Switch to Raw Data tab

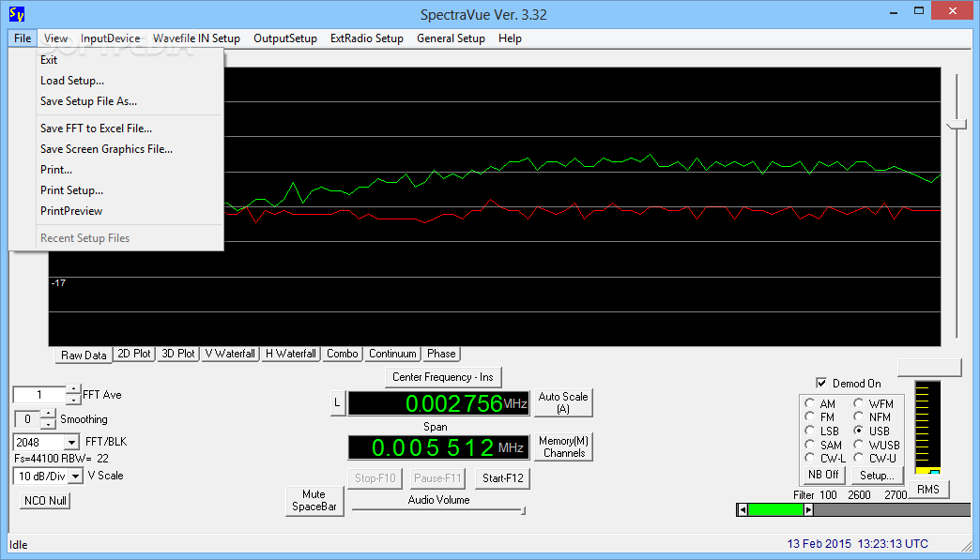click(x=84, y=356)
